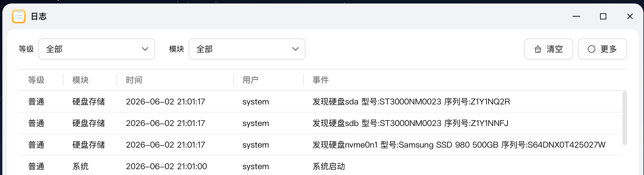This screenshot has height=175, width=644.
Task: Select the nvme0n1 Samsung SSD log entry
Action: coord(321,145)
